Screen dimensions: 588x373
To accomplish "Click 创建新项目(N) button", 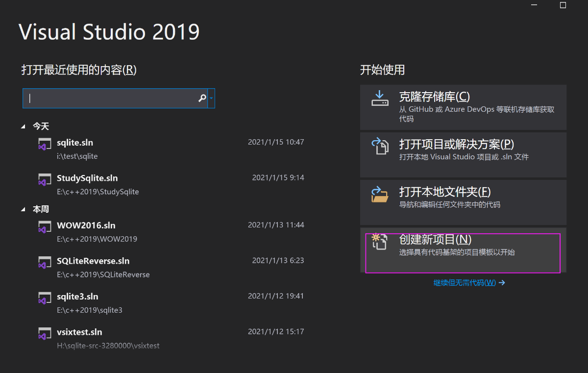I will pyautogui.click(x=463, y=249).
